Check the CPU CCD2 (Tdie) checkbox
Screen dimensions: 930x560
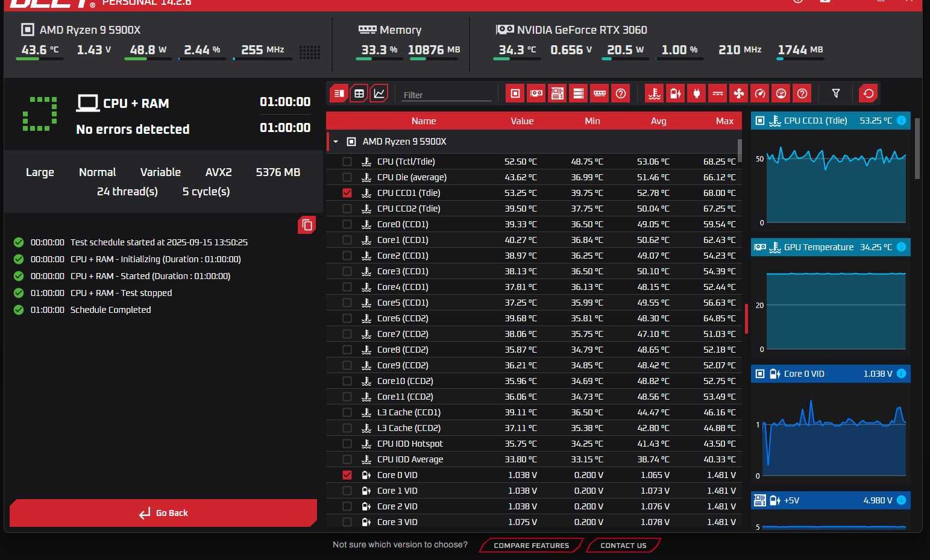tap(347, 209)
